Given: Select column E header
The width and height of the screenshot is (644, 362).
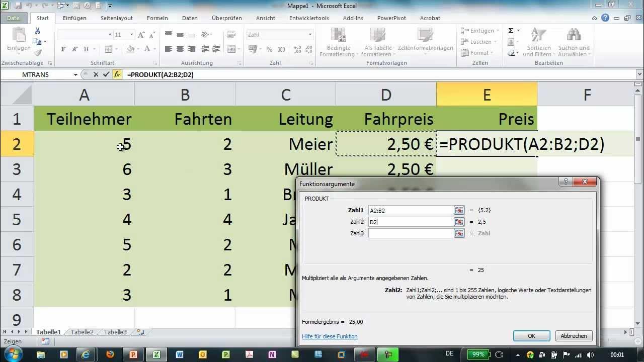Looking at the screenshot, I should [x=487, y=95].
